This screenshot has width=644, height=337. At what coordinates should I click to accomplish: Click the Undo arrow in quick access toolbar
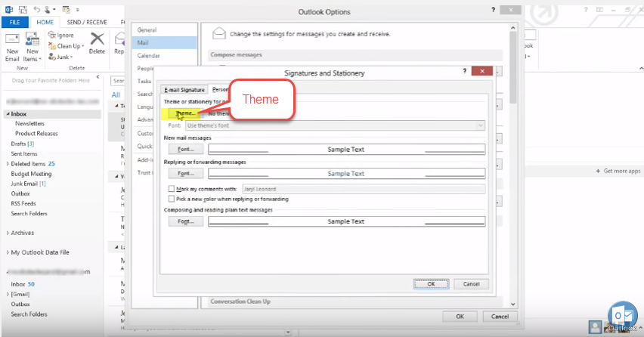[x=37, y=9]
